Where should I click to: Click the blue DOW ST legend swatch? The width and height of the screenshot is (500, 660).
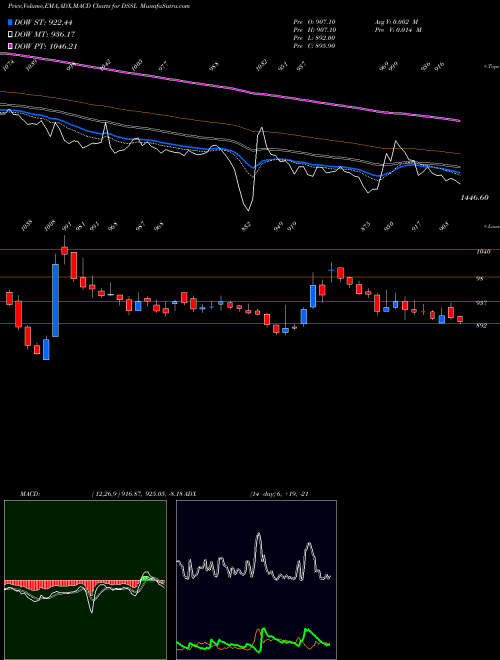(x=10, y=22)
